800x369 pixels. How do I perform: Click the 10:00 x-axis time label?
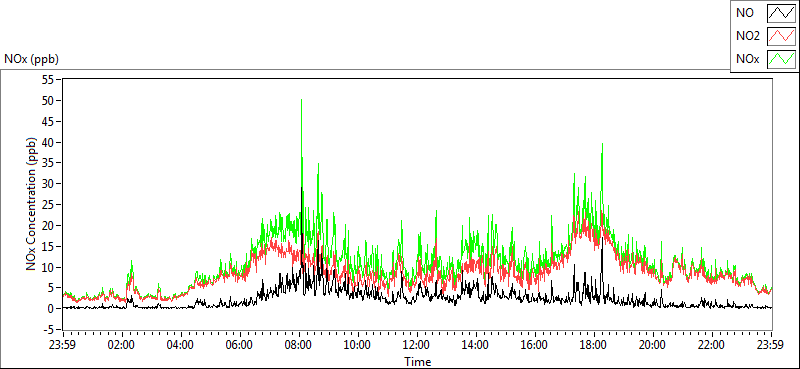[x=358, y=345]
